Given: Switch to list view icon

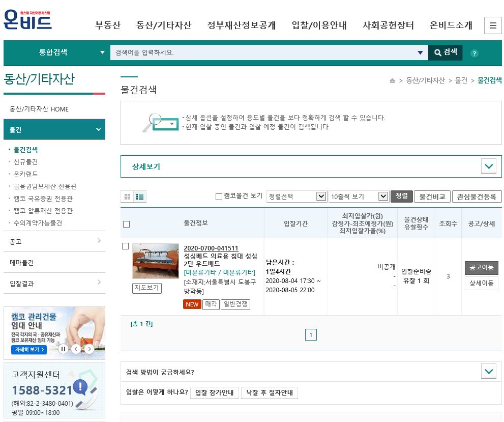Looking at the screenshot, I should (x=140, y=196).
